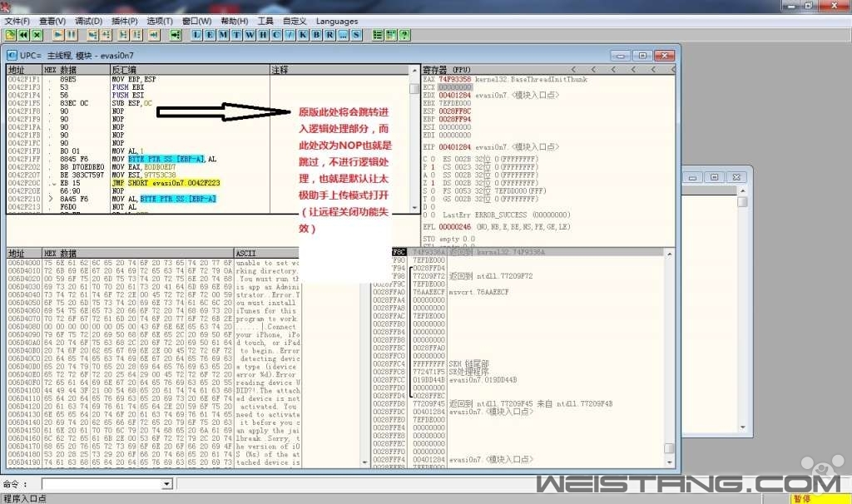This screenshot has width=852, height=504.
Task: Close the debugged program with X icon
Action: coord(37,35)
